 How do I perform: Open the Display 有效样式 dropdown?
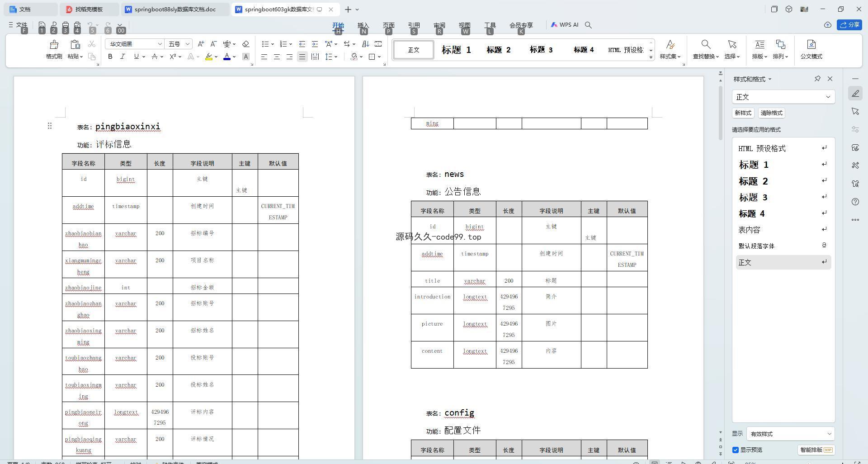point(791,434)
